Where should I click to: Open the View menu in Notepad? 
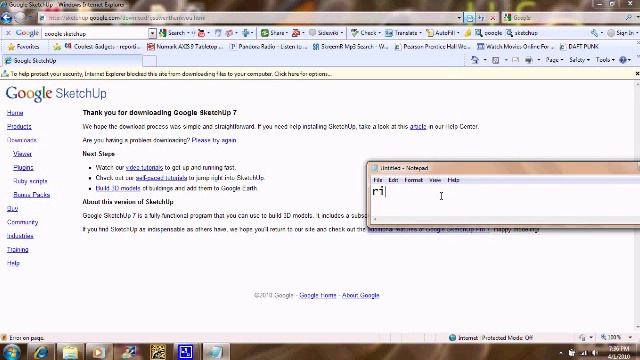point(435,180)
